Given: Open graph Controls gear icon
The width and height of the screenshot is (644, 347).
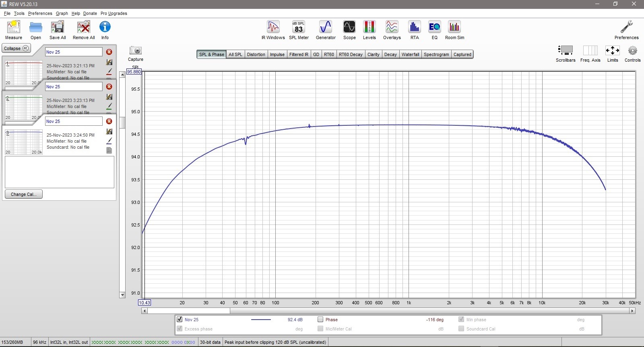Looking at the screenshot, I should coord(633,50).
